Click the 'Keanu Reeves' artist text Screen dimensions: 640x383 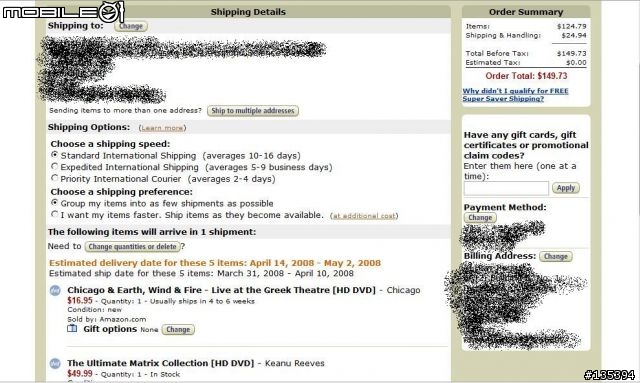tap(295, 363)
